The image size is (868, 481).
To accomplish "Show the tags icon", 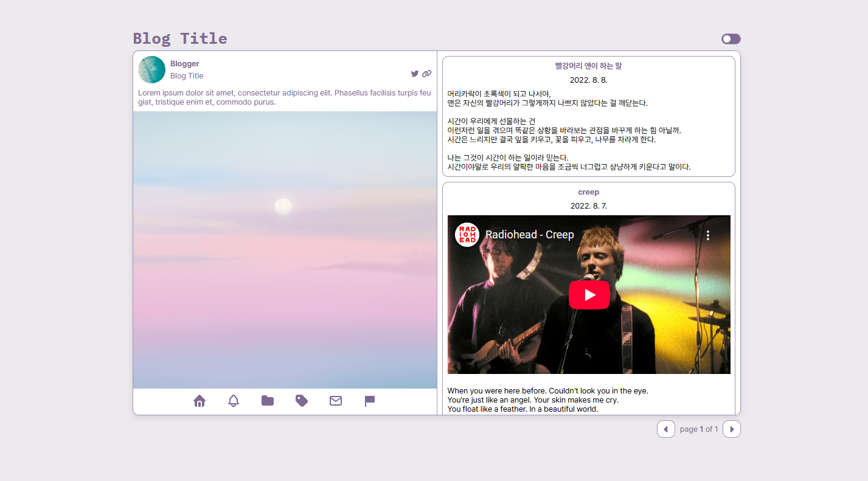I will point(302,401).
